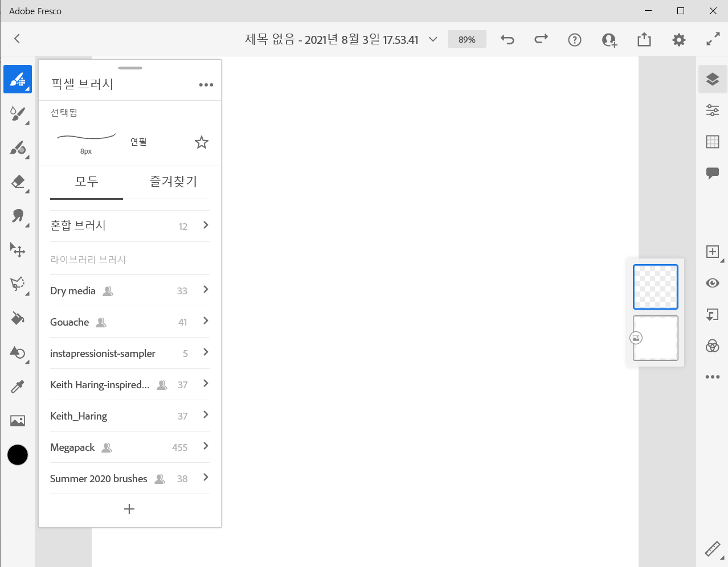Open the zoom level 89% field
Screen dimensions: 728x567
pyautogui.click(x=467, y=39)
